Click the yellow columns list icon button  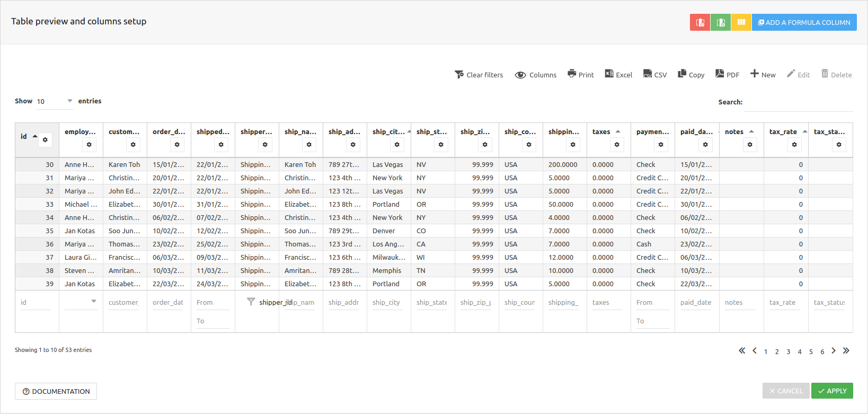[x=741, y=22]
